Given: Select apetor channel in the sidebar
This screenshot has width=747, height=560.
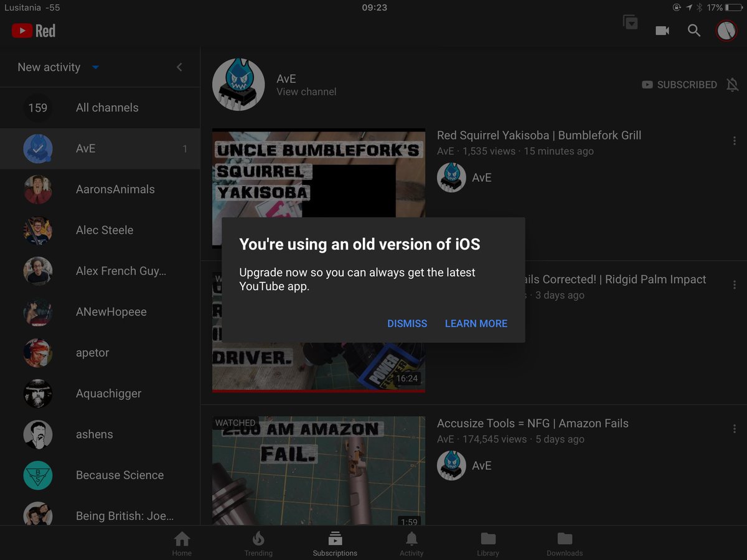Looking at the screenshot, I should [100, 353].
